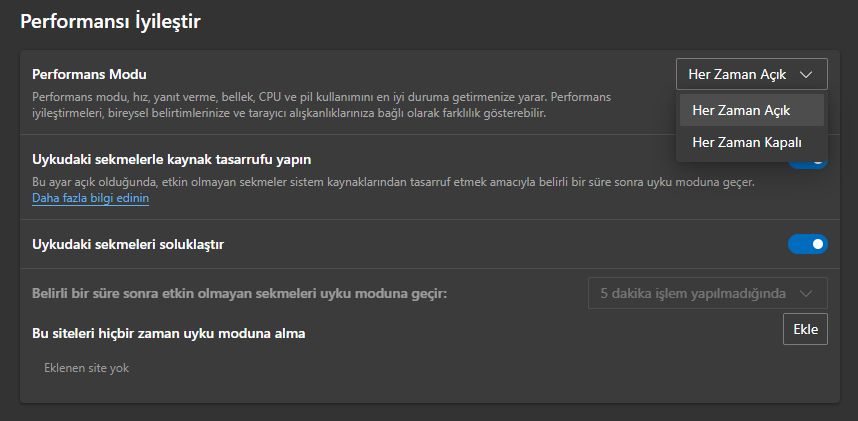
Task: Choose Her Zaman Kapalı from the list
Action: click(747, 143)
